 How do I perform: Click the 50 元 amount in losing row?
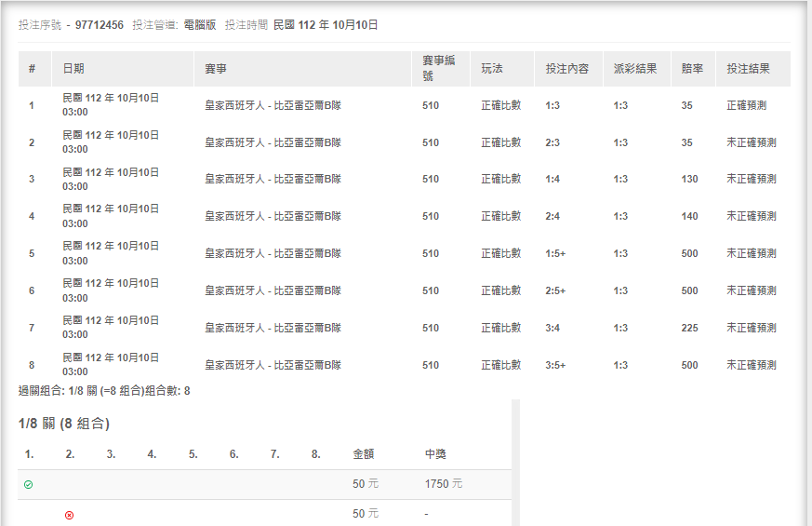pyautogui.click(x=366, y=514)
